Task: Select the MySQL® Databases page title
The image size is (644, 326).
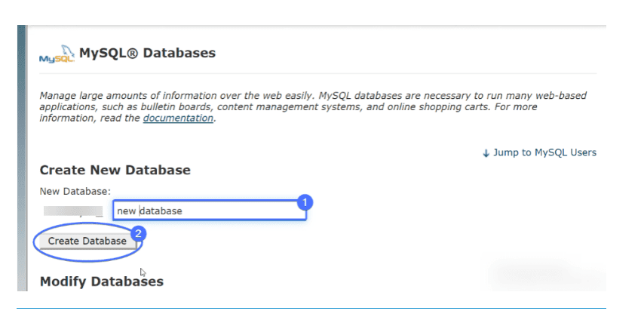Action: pyautogui.click(x=147, y=53)
